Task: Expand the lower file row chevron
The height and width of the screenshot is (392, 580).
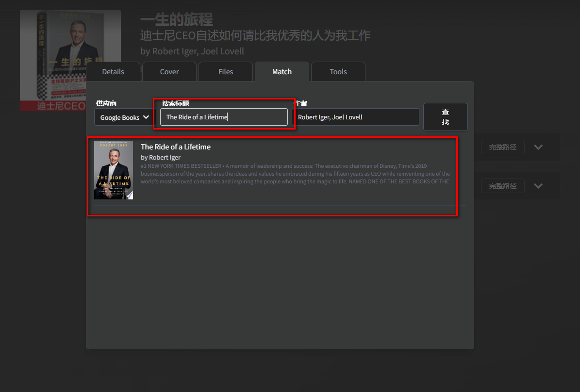Action: 538,186
